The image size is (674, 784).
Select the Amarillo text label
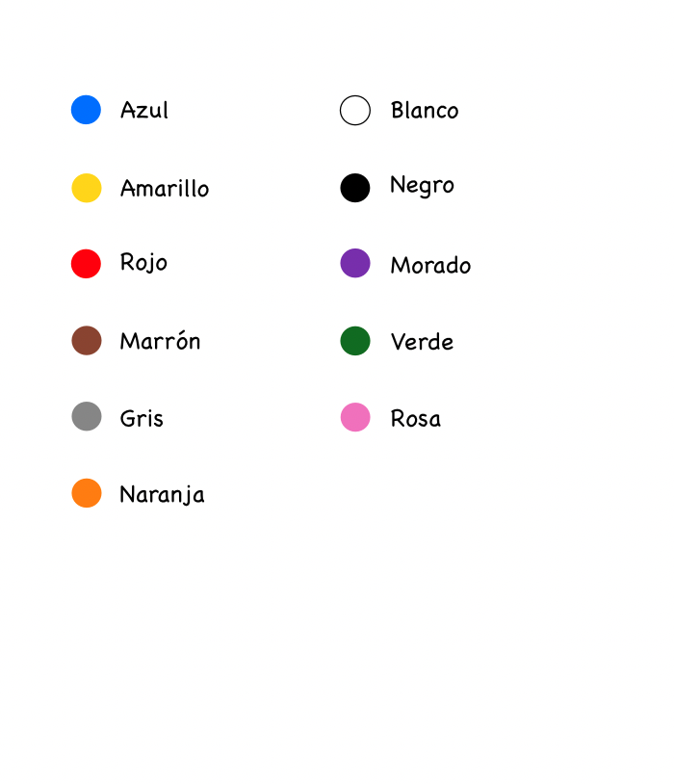click(165, 188)
